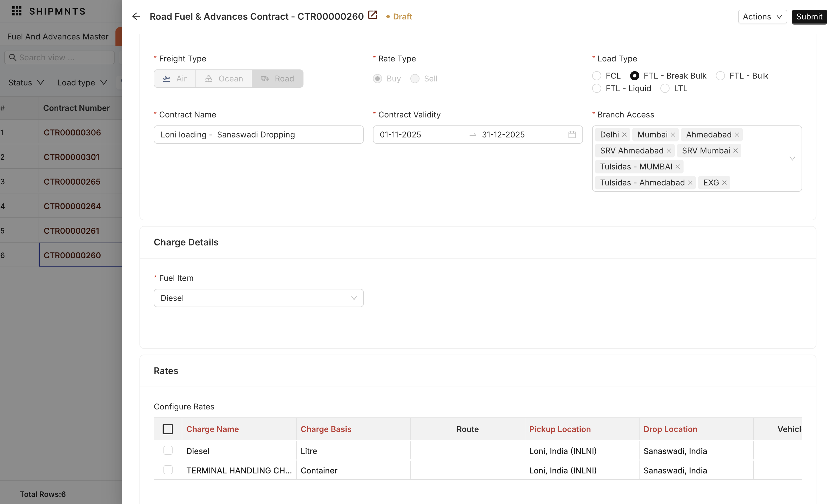Click the Contract Name input field
This screenshot has height=504, width=829.
258,135
